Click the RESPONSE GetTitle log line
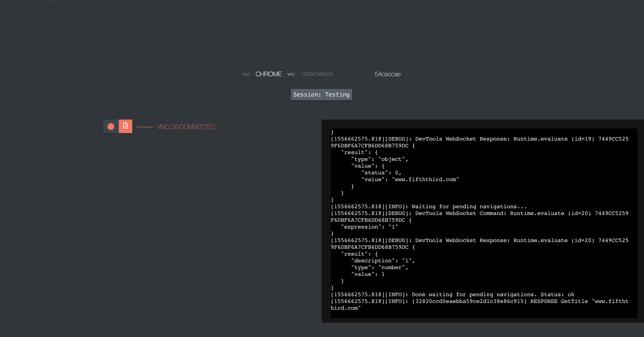 pyautogui.click(x=479, y=302)
